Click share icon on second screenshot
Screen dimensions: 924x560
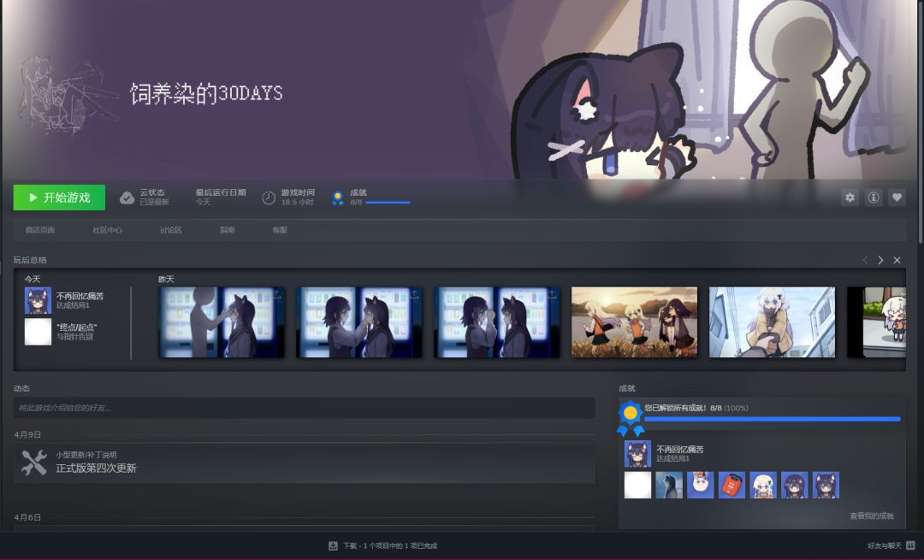pos(415,294)
